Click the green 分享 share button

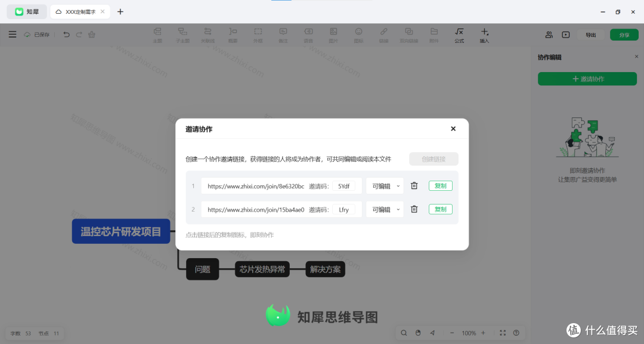624,35
